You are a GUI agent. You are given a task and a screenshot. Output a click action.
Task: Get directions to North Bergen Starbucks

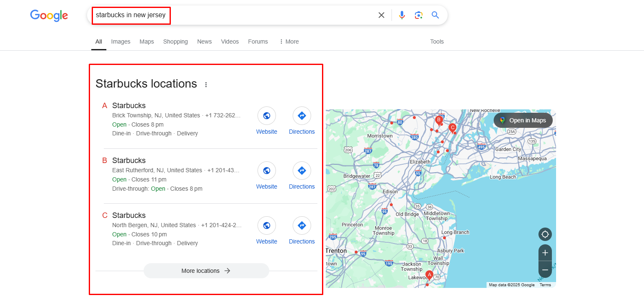(302, 230)
